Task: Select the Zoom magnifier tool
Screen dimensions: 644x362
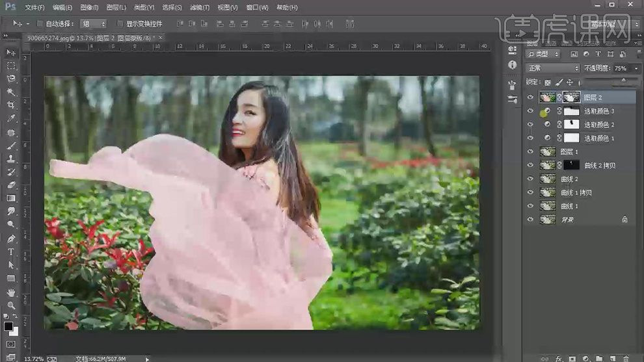Action: [11, 305]
